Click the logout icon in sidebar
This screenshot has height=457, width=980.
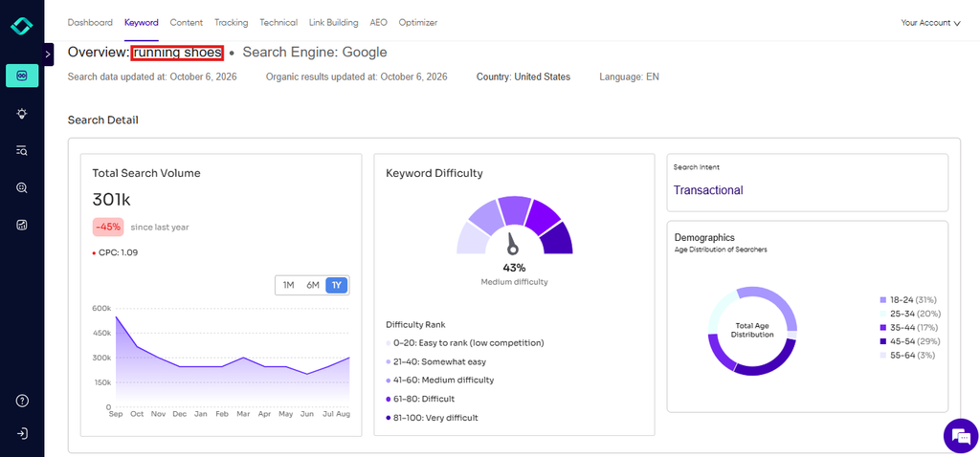coord(22,434)
